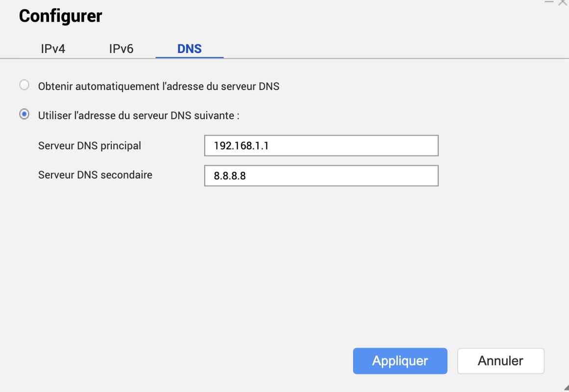Image resolution: width=569 pixels, height=392 pixels.
Task: Minimize the Configurer dialog
Action: click(549, 2)
